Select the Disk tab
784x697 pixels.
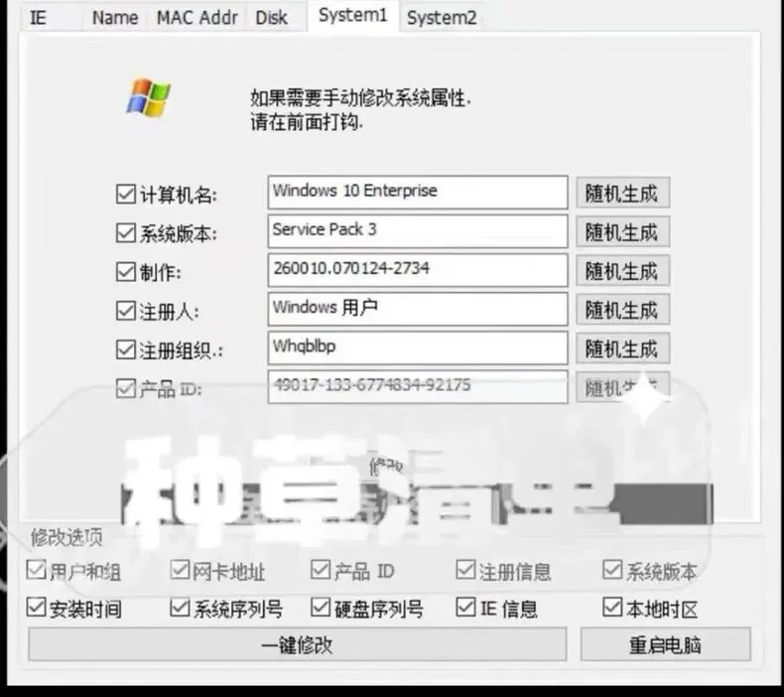(272, 18)
